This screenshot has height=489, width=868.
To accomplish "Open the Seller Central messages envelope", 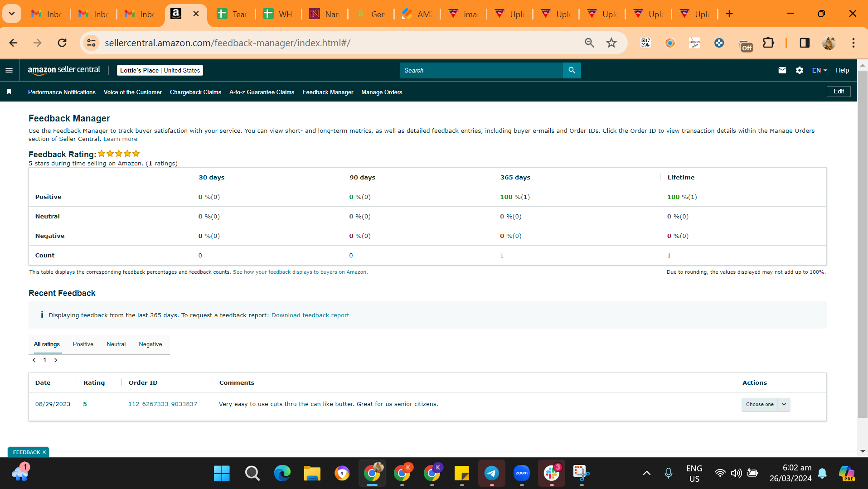I will [x=782, y=70].
